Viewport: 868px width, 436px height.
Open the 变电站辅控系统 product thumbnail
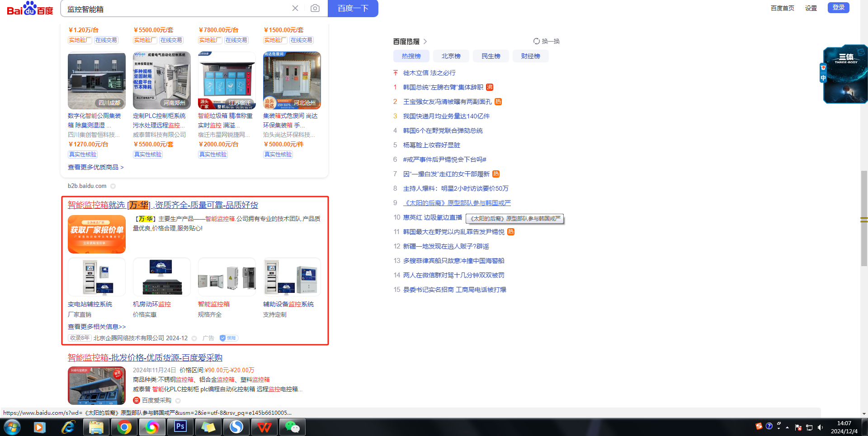[97, 277]
